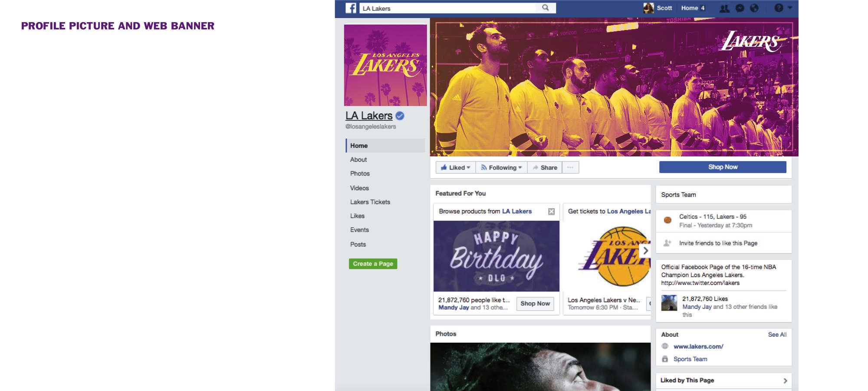The height and width of the screenshot is (391, 868).
Task: Open the Messenger icon
Action: click(x=740, y=8)
